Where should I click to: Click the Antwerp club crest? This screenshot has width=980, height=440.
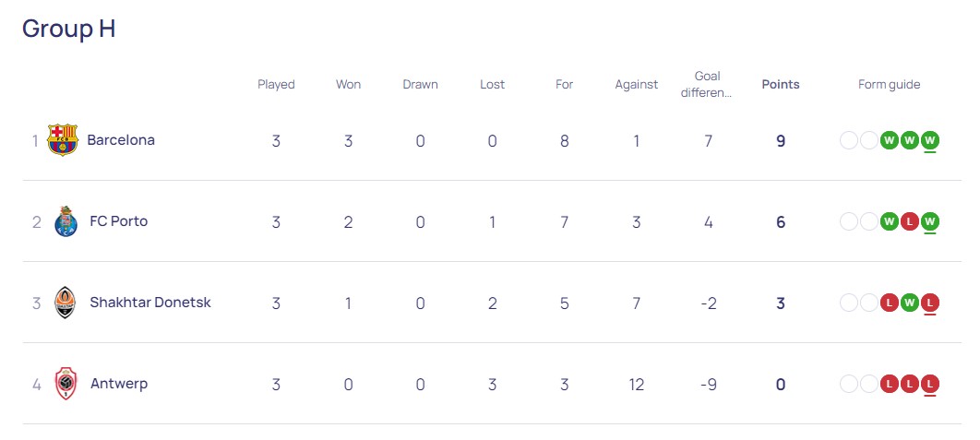click(66, 384)
